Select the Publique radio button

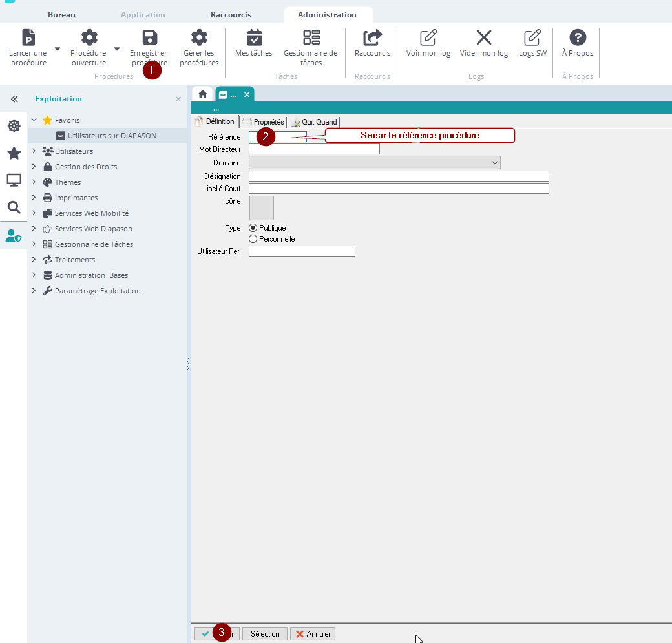point(253,228)
